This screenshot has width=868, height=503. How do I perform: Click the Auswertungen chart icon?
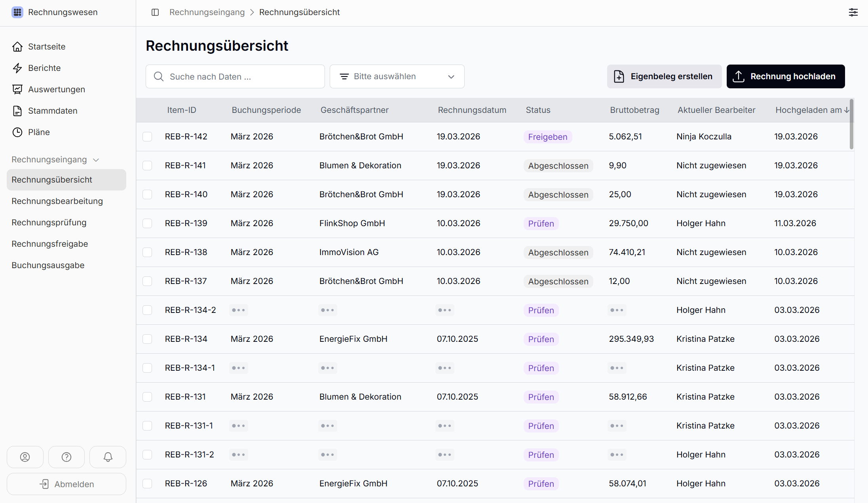point(17,90)
